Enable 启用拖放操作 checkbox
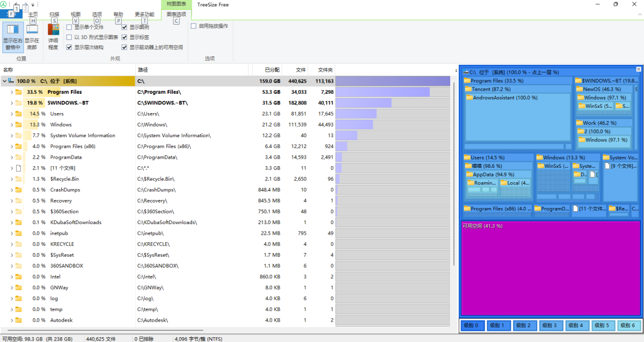This screenshot has height=342, width=644. pos(194,26)
